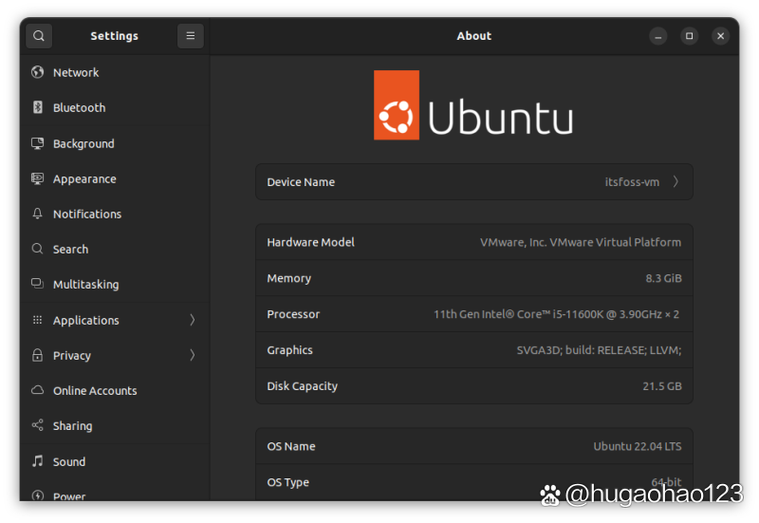Click the Online Accounts cloud icon
The width and height of the screenshot is (759, 523).
[37, 390]
